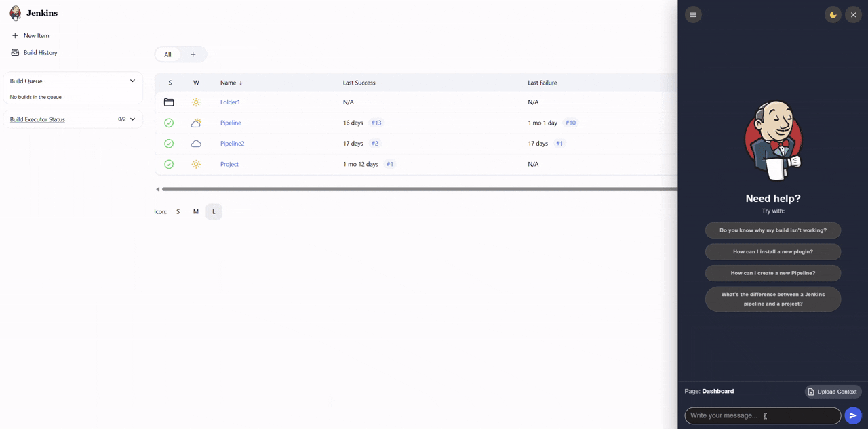The width and height of the screenshot is (868, 429).
Task: Open the Folder1 item
Action: 230,102
